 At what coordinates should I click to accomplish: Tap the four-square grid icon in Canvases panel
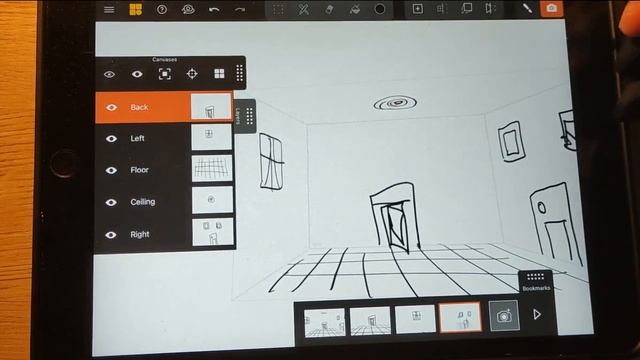click(219, 73)
